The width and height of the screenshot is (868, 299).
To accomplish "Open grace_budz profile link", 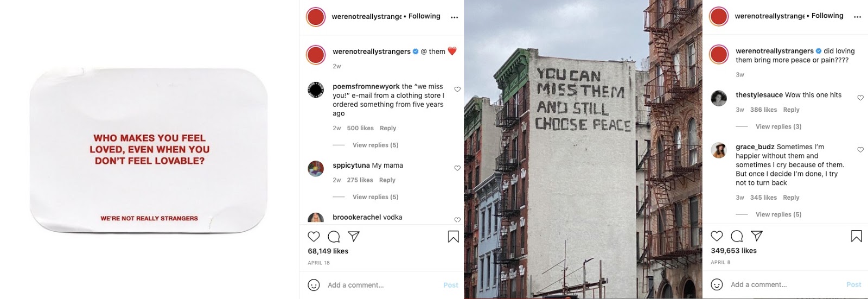I will point(755,147).
